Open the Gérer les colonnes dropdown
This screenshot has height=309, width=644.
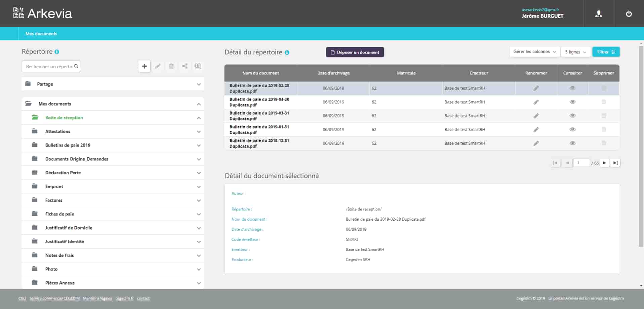(x=534, y=52)
